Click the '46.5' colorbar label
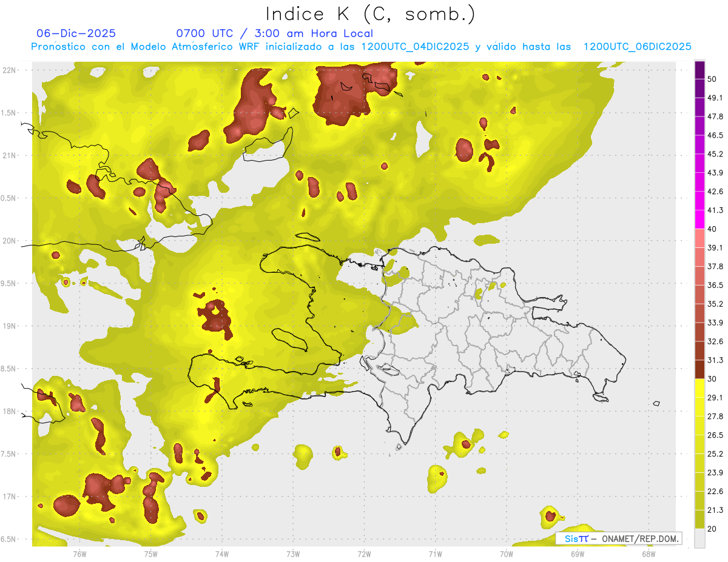This screenshot has height=562, width=728. (715, 135)
